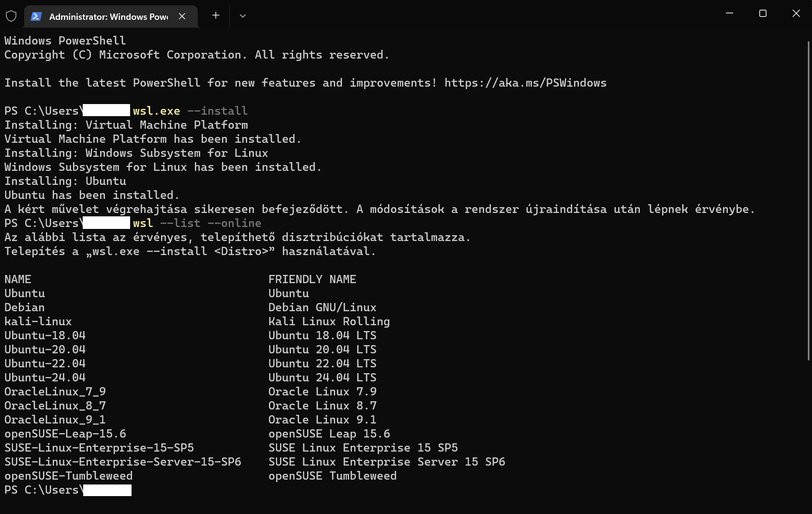
Task: Click the last PS C:\Users prompt line
Action: [68, 490]
